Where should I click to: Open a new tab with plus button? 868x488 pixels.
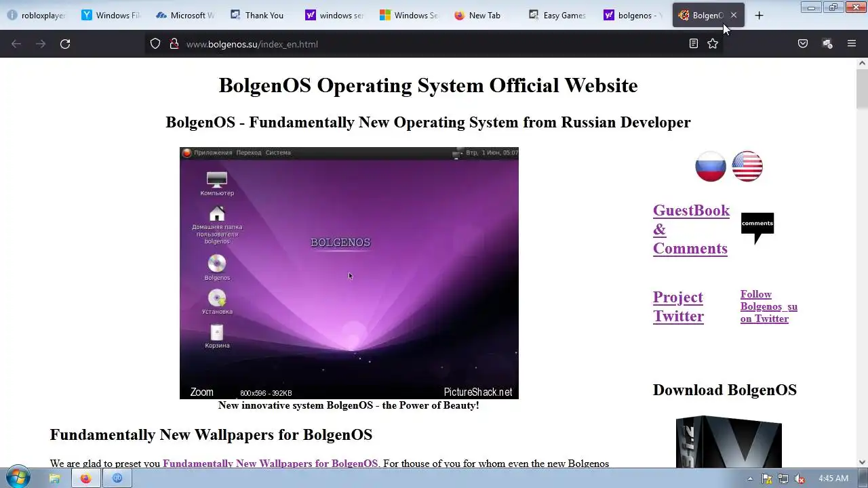759,15
